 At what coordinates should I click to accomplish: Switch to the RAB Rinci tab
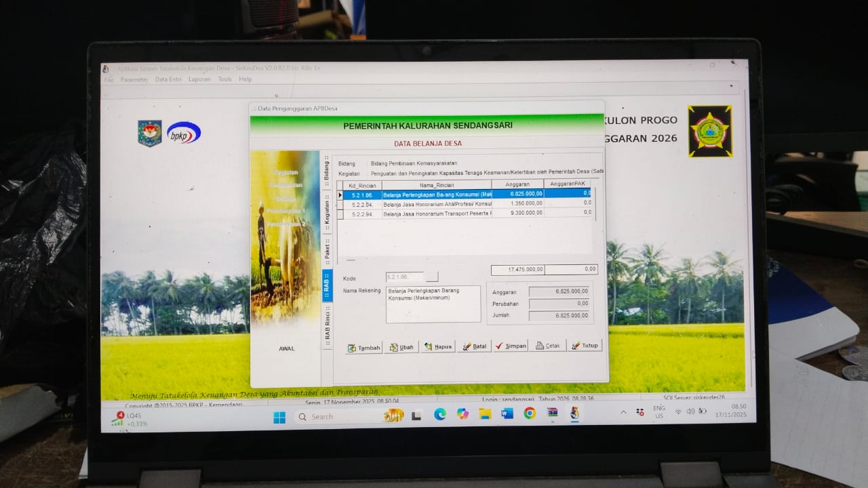tap(328, 325)
